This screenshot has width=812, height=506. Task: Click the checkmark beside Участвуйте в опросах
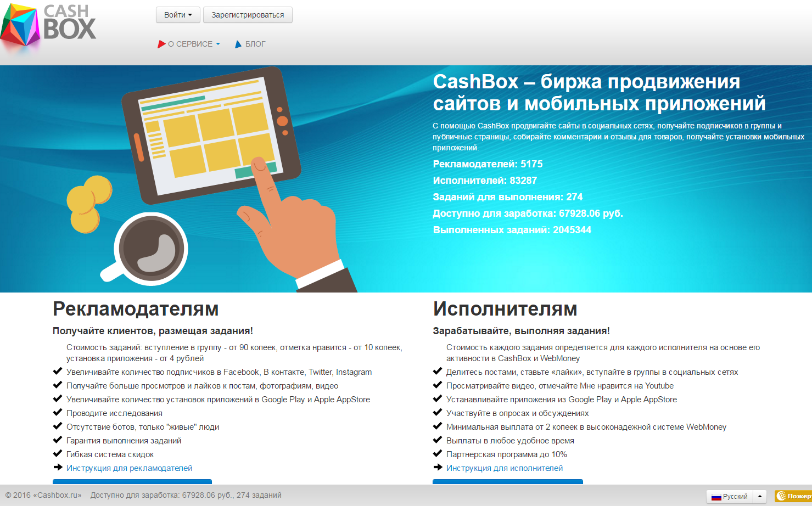pyautogui.click(x=438, y=412)
